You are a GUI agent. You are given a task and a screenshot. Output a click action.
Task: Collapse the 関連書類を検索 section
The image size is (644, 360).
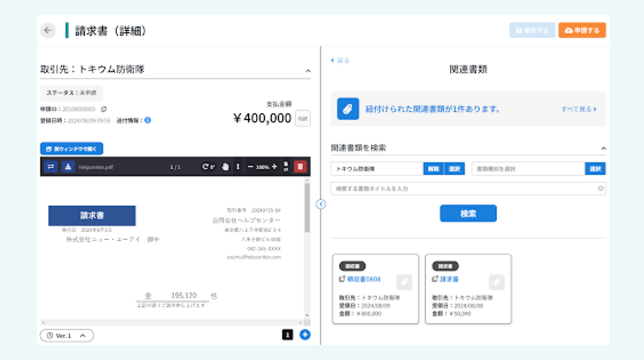pyautogui.click(x=603, y=148)
